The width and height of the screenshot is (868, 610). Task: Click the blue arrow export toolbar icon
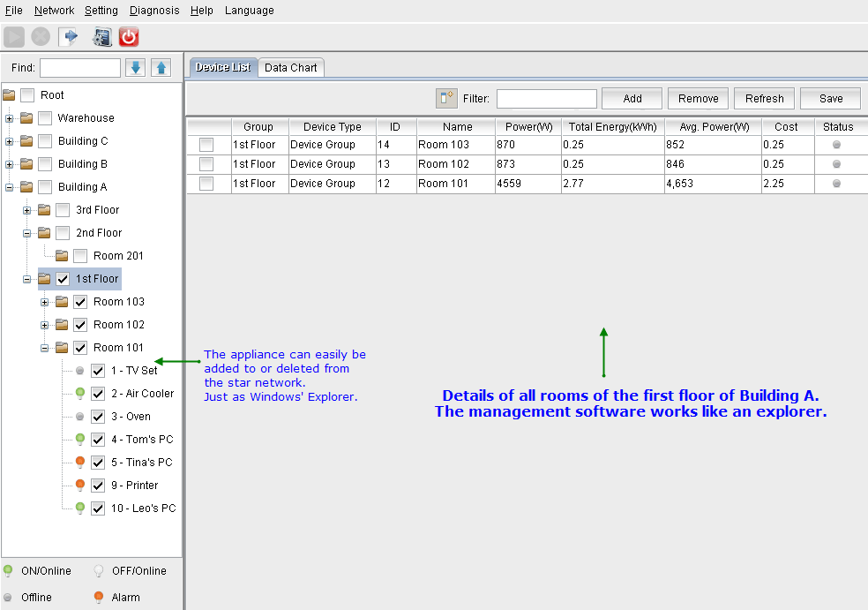point(69,37)
